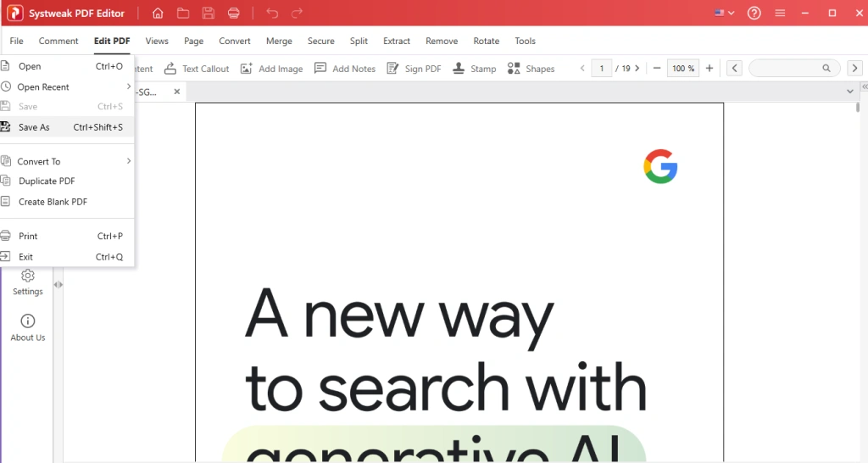The width and height of the screenshot is (868, 463).
Task: Open folder icon in title bar
Action: coord(183,14)
